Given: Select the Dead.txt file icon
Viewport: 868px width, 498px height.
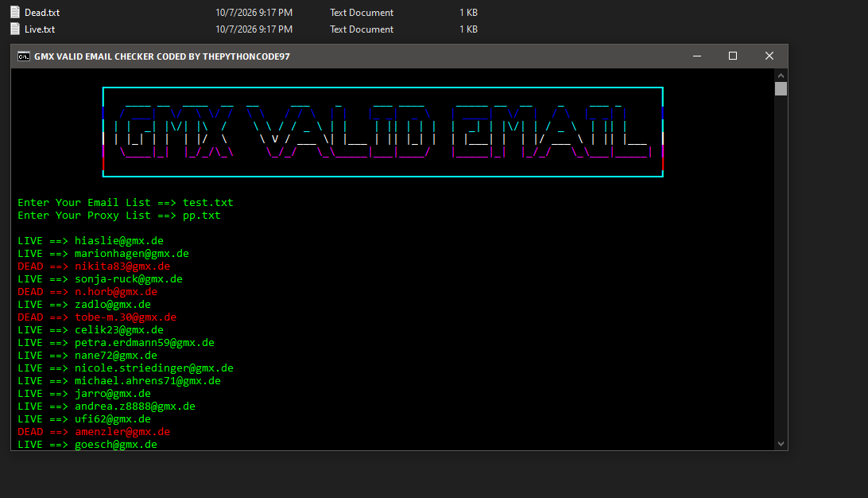Looking at the screenshot, I should coord(16,12).
